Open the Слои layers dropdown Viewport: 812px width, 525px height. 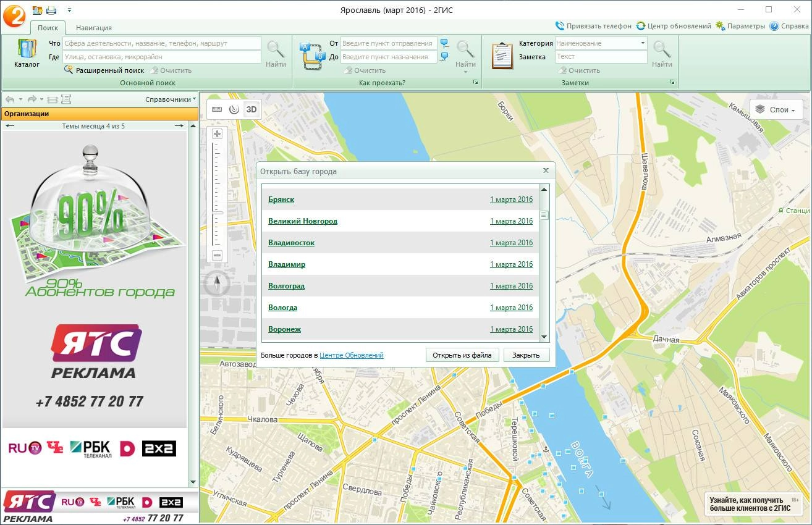(776, 109)
